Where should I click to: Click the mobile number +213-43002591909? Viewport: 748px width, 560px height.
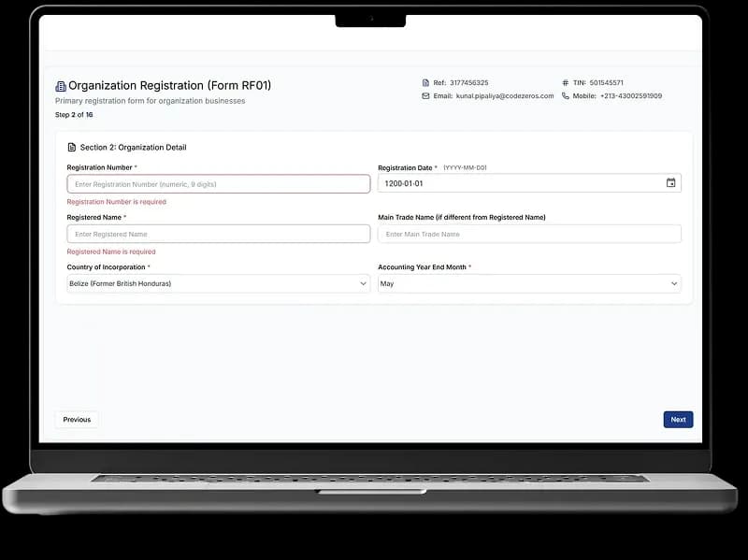tap(630, 96)
